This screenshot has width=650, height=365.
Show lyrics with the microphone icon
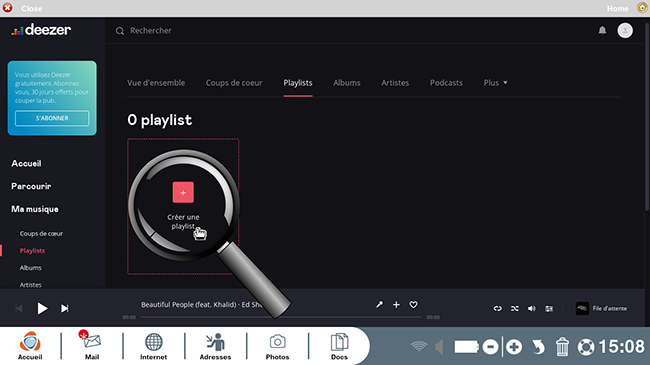(379, 304)
